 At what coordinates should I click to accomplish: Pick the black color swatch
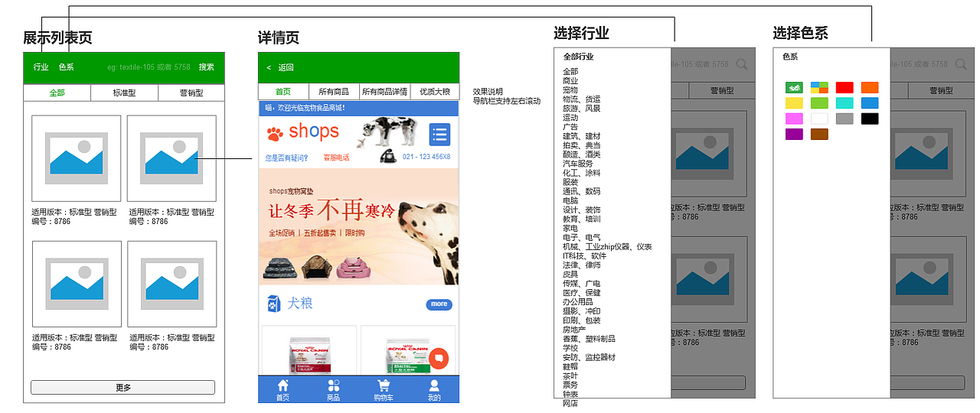(870, 119)
